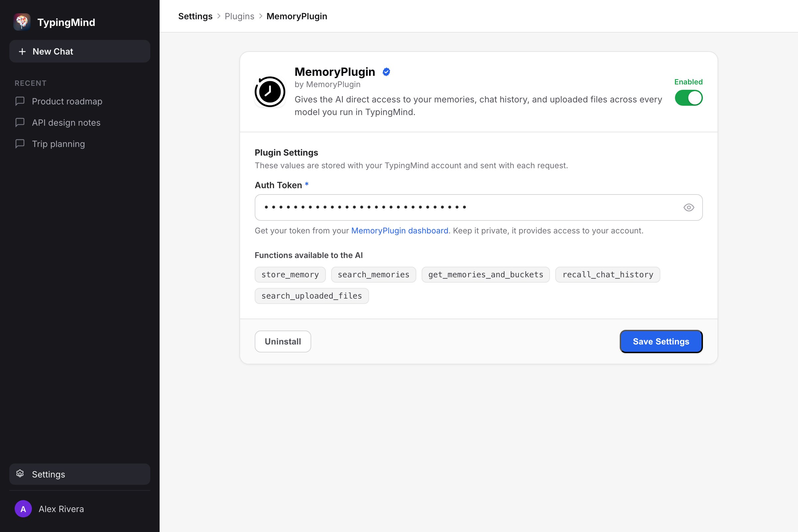Click the MemoryPlugin title heading

pyautogui.click(x=334, y=72)
